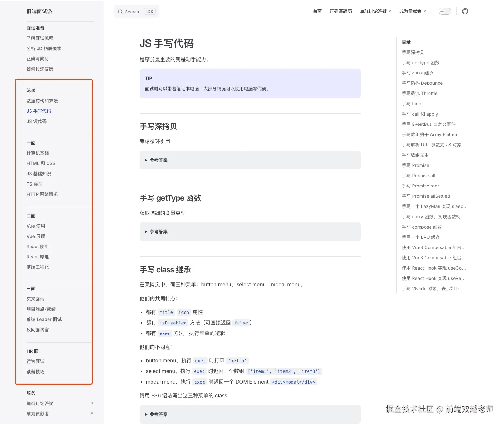504x424 pixels.
Task: Open HTTP 网络请求 in sidebar
Action: (42, 194)
